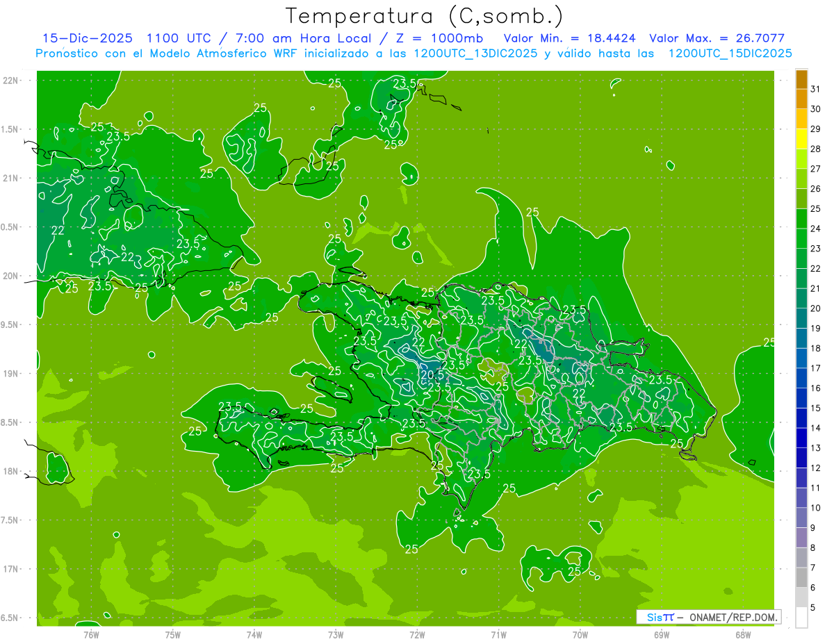
Task: Click the "25" value on the color scale
Action: point(816,208)
